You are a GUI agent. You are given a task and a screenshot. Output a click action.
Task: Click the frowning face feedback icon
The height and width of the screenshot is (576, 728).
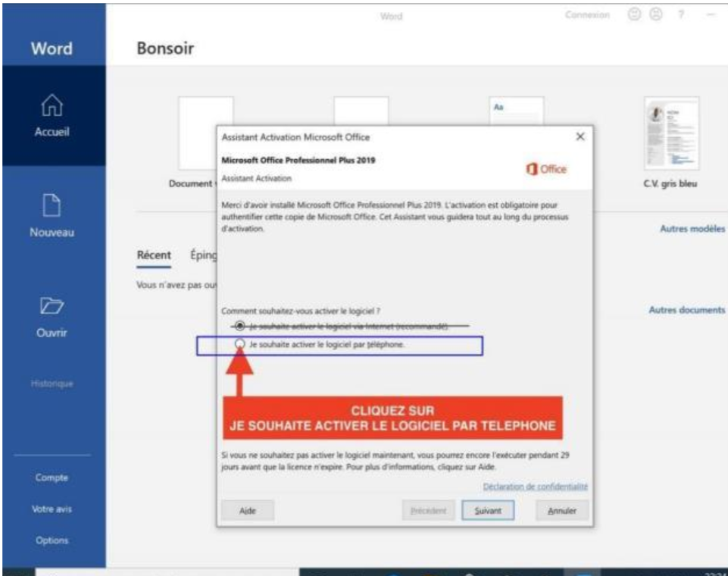(655, 15)
